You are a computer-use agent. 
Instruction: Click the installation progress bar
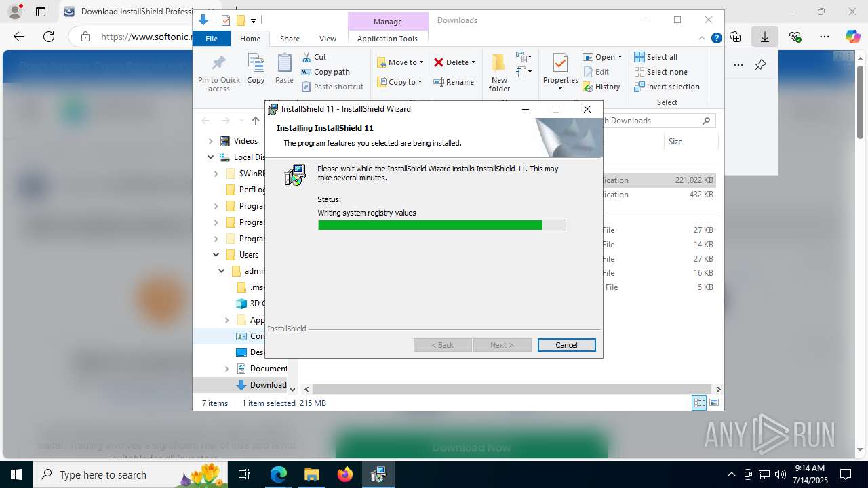pyautogui.click(x=441, y=225)
